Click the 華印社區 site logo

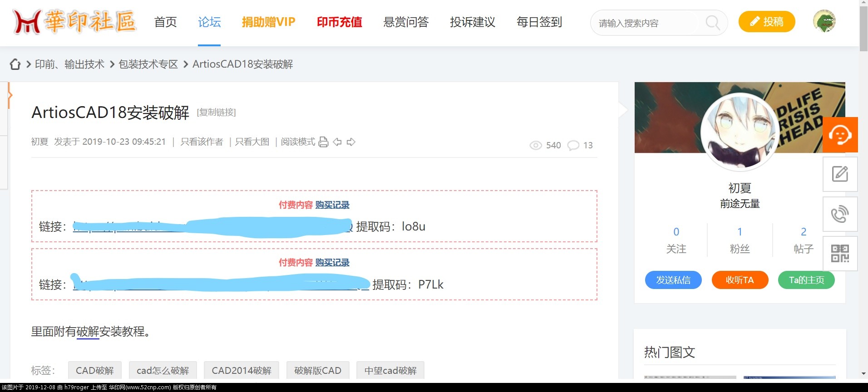click(x=75, y=21)
